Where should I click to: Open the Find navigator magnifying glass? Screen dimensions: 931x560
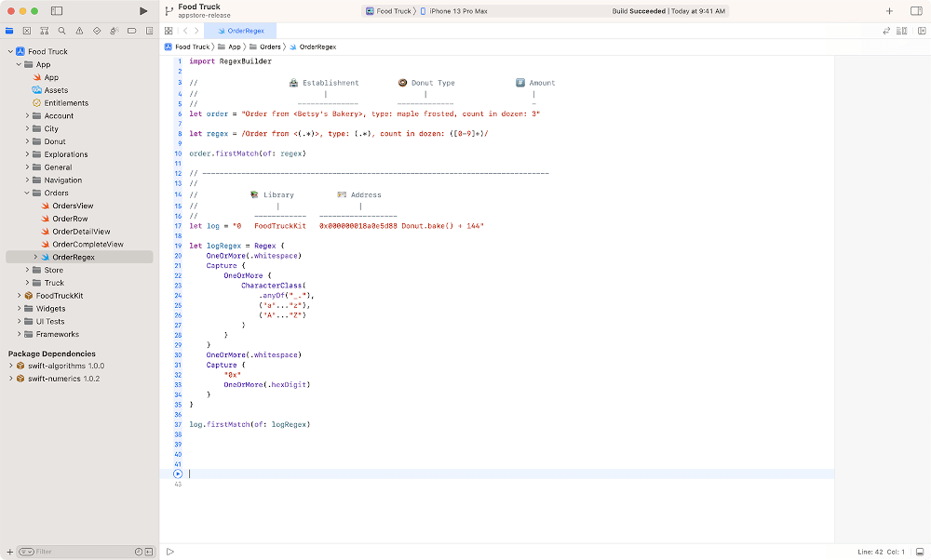point(61,31)
